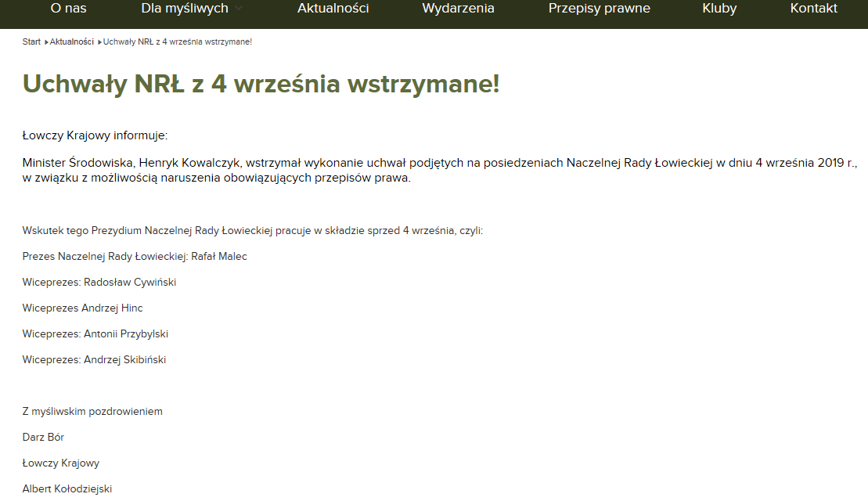868x501 pixels.
Task: Open the Kontakt page
Action: [813, 9]
